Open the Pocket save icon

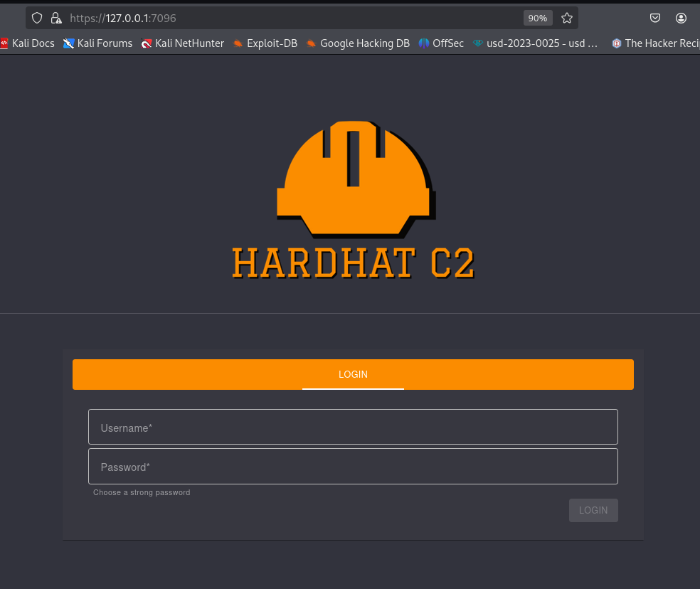coord(655,18)
